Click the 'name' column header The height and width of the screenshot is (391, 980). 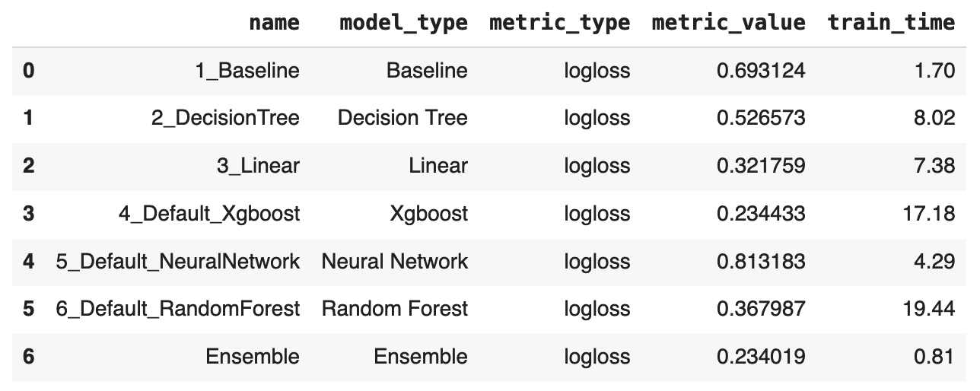click(x=274, y=23)
